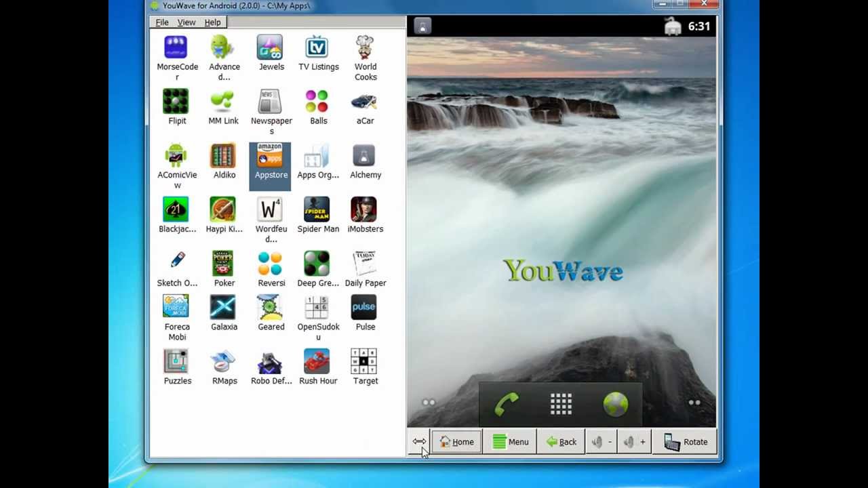Viewport: 868px width, 488px height.
Task: Open the Help menu
Action: tap(212, 22)
